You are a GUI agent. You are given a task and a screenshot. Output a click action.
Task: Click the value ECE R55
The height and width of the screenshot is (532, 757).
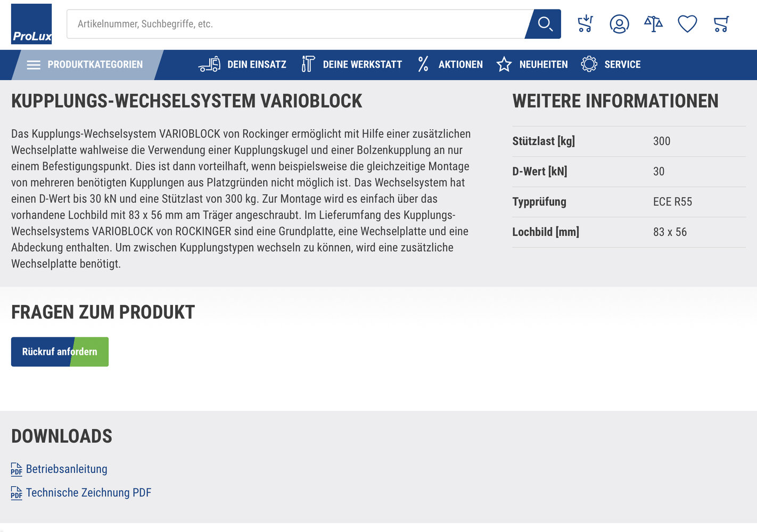click(673, 202)
